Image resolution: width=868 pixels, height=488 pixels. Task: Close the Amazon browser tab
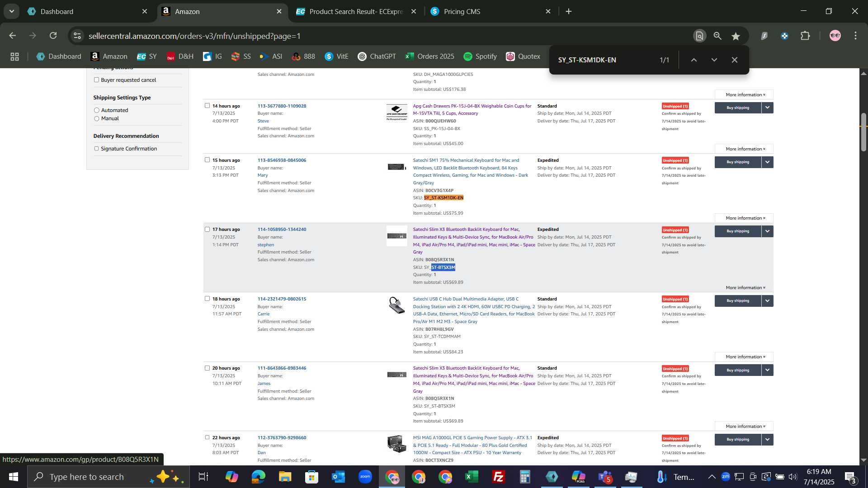click(279, 11)
